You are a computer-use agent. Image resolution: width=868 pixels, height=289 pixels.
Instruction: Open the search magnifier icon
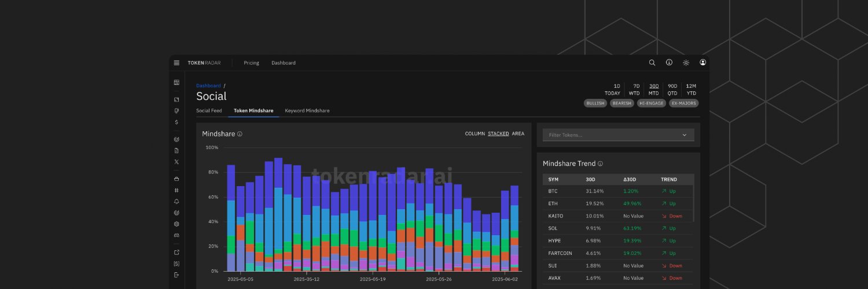pos(652,62)
